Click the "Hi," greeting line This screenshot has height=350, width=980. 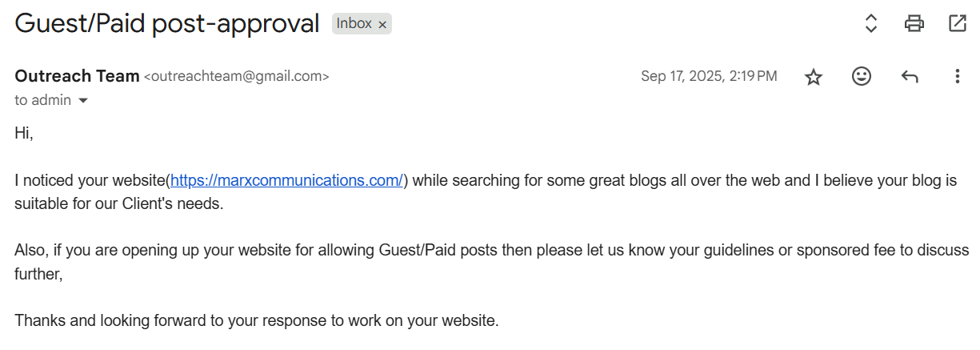[x=24, y=134]
